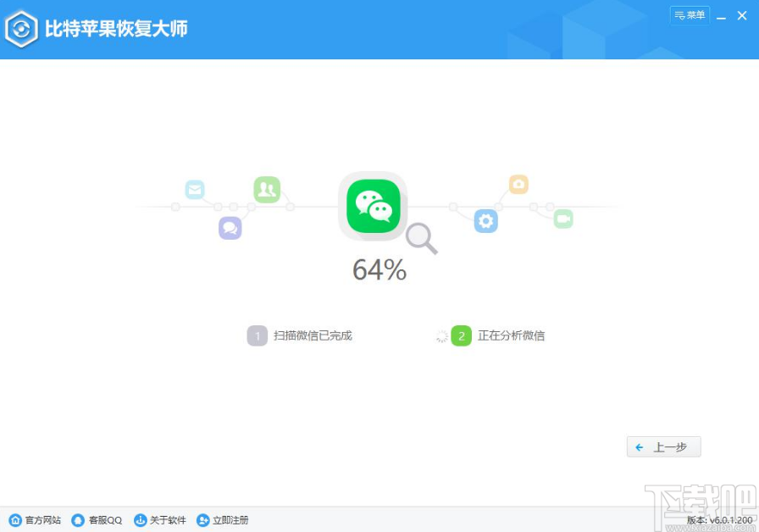Viewport: 759px width, 532px height.
Task: Click the magnifying glass scan icon
Action: click(x=422, y=239)
